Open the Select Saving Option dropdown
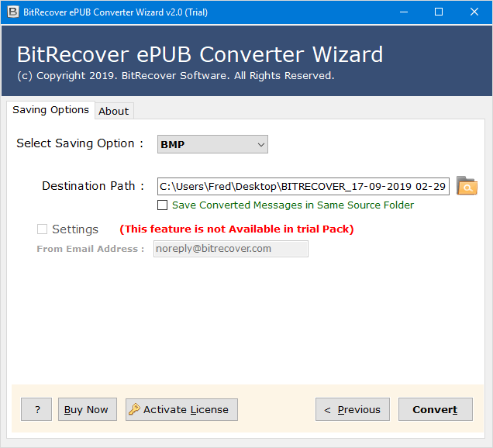This screenshot has width=493, height=448. click(212, 144)
